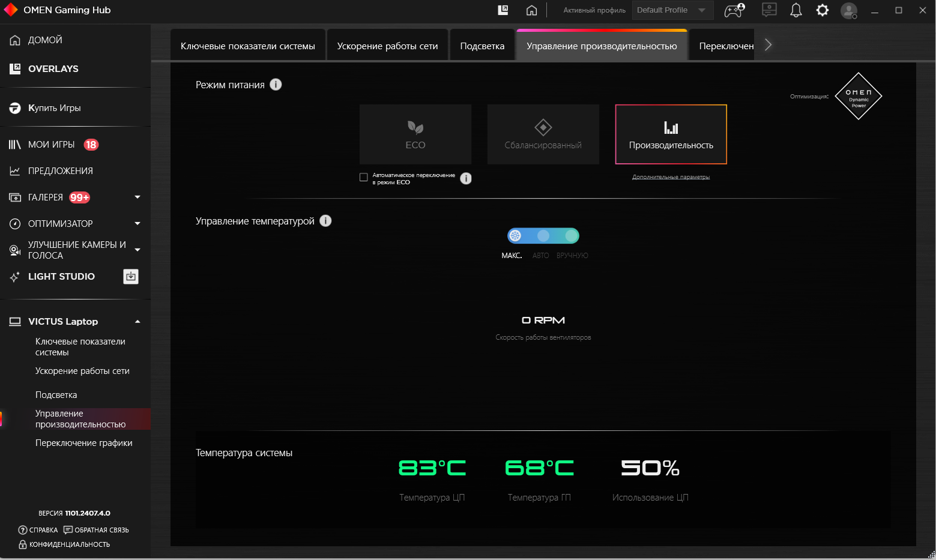Select Производительность power mode
Screen dimensions: 936x560
pos(671,134)
